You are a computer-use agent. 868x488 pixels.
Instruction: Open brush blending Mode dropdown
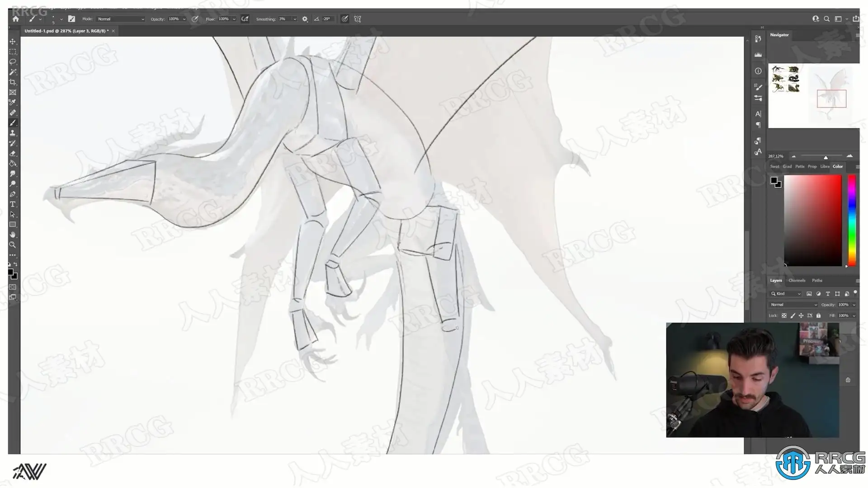tap(121, 19)
